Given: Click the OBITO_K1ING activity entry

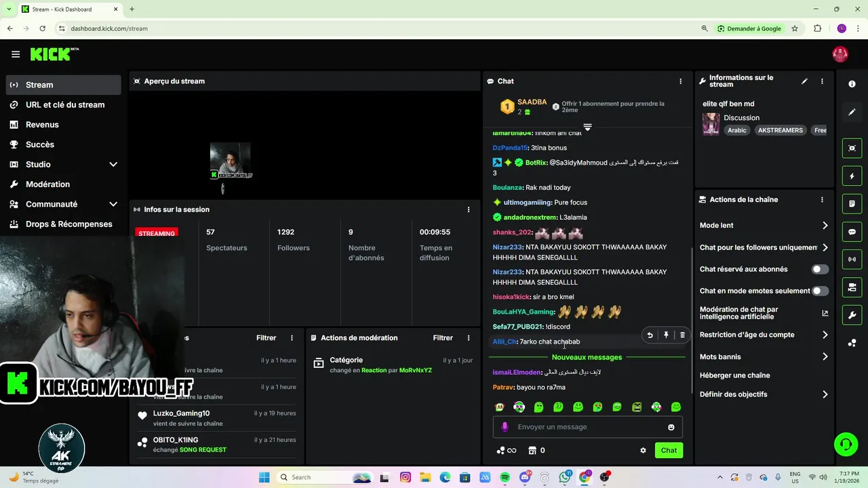Looking at the screenshot, I should (216, 445).
